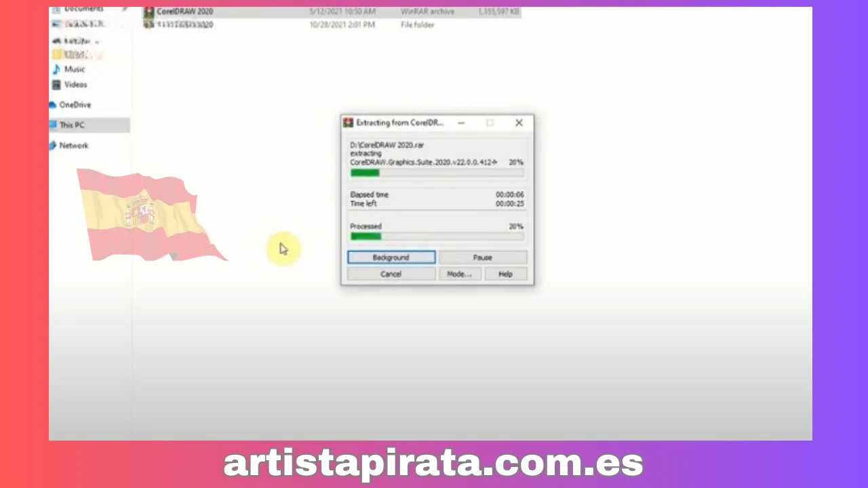Open OneDrive in the navigation pane
The height and width of the screenshot is (488, 868).
click(75, 105)
